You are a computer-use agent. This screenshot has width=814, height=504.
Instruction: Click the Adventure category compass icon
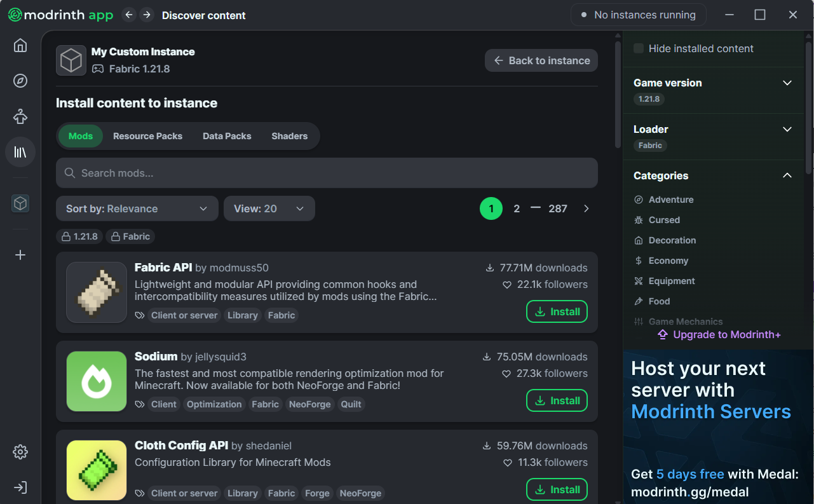click(x=639, y=200)
